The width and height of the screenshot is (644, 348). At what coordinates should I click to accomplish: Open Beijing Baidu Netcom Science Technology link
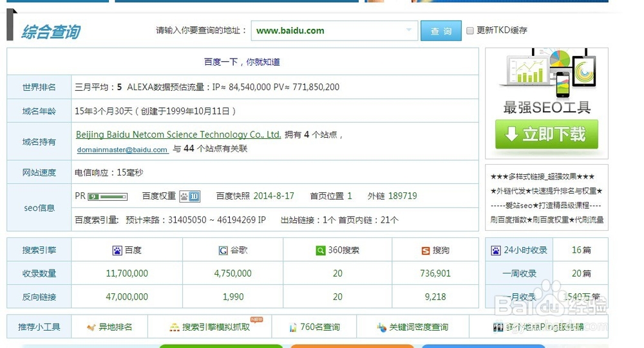(x=178, y=134)
